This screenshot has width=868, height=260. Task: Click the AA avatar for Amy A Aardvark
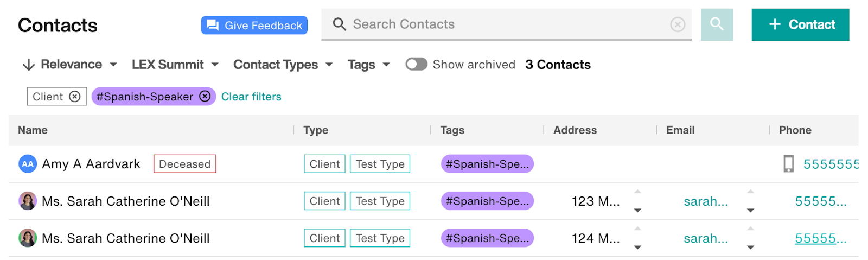[28, 164]
